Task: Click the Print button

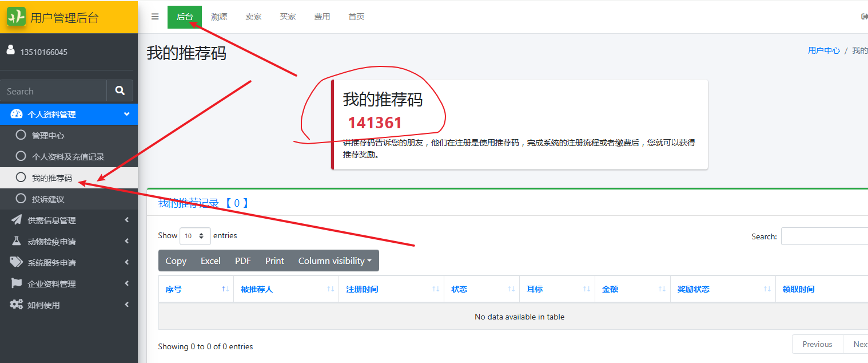Action: point(274,261)
